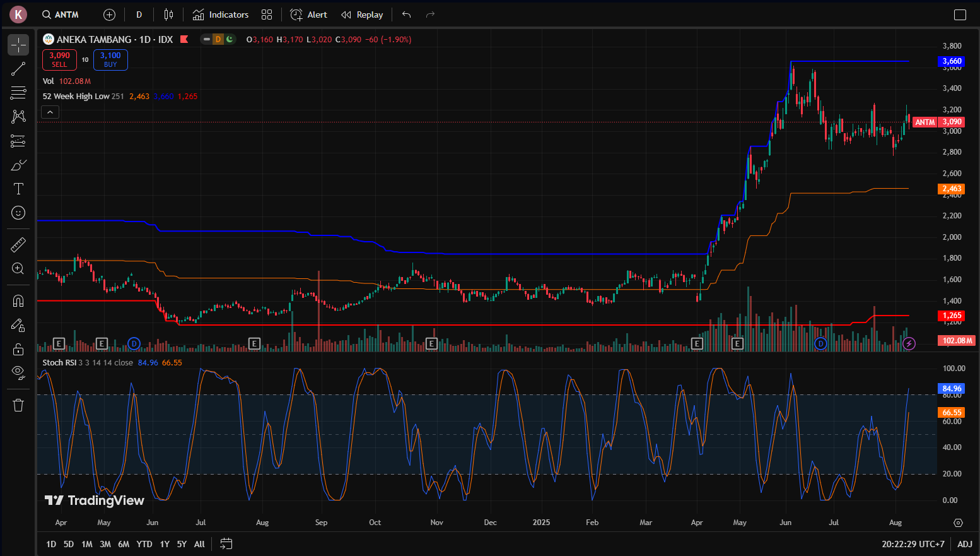This screenshot has height=556, width=980.
Task: Open the user profile K avatar
Action: click(x=18, y=15)
